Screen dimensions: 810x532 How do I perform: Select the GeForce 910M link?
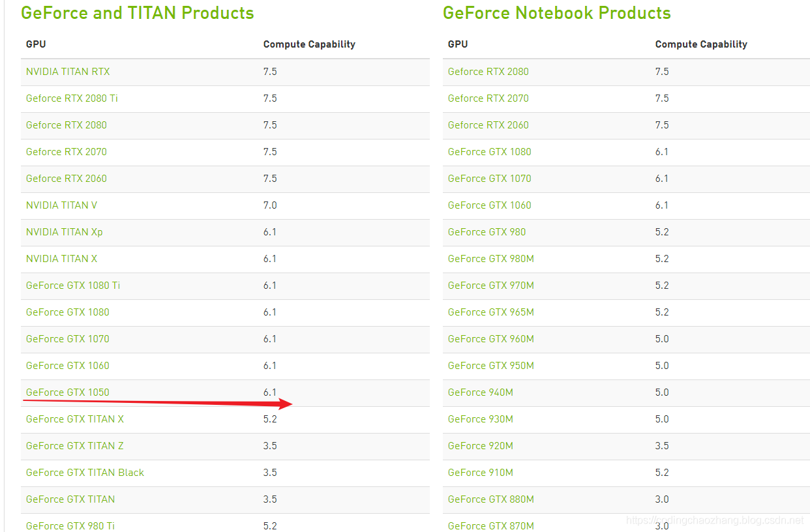(x=480, y=473)
